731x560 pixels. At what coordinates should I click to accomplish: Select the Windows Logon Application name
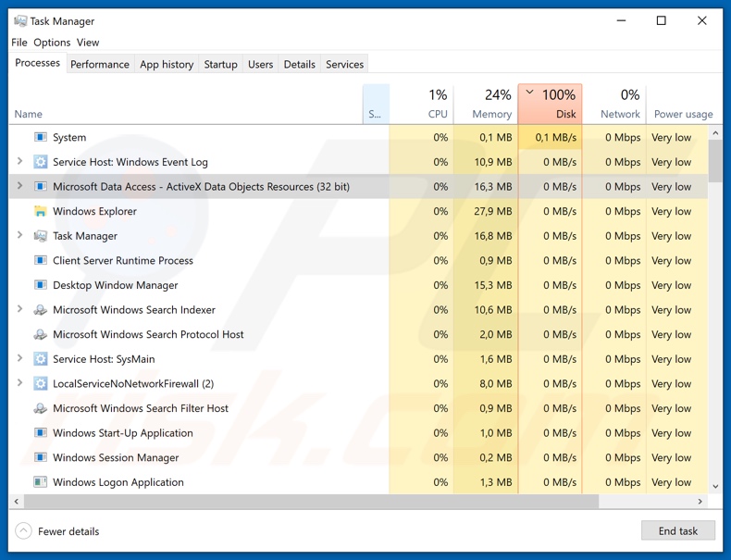[118, 482]
